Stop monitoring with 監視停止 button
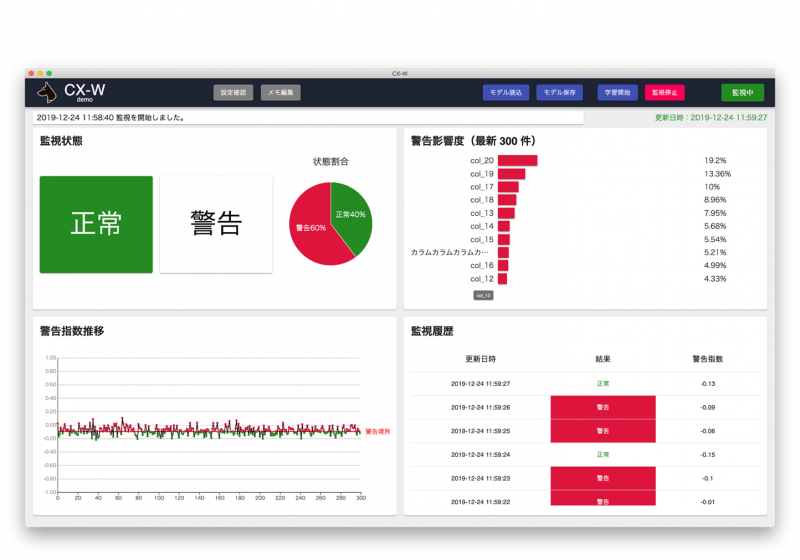This screenshot has height=560, width=800. [x=664, y=92]
